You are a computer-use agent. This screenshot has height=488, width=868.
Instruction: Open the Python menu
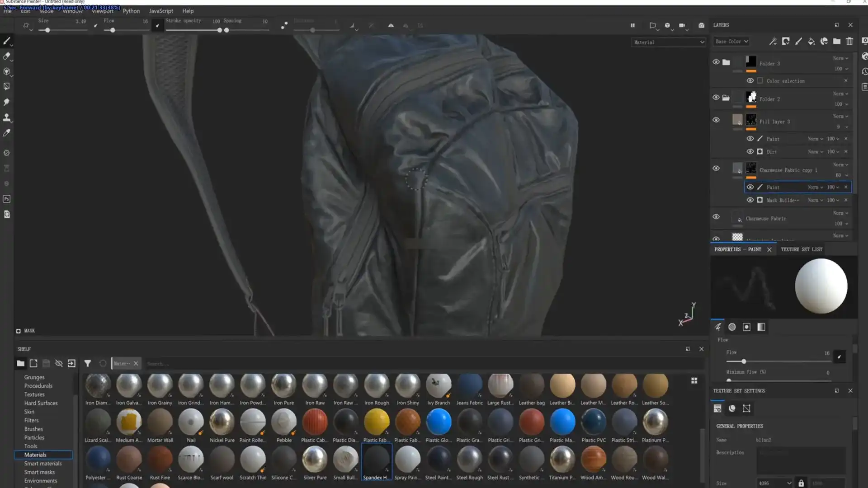click(x=131, y=11)
